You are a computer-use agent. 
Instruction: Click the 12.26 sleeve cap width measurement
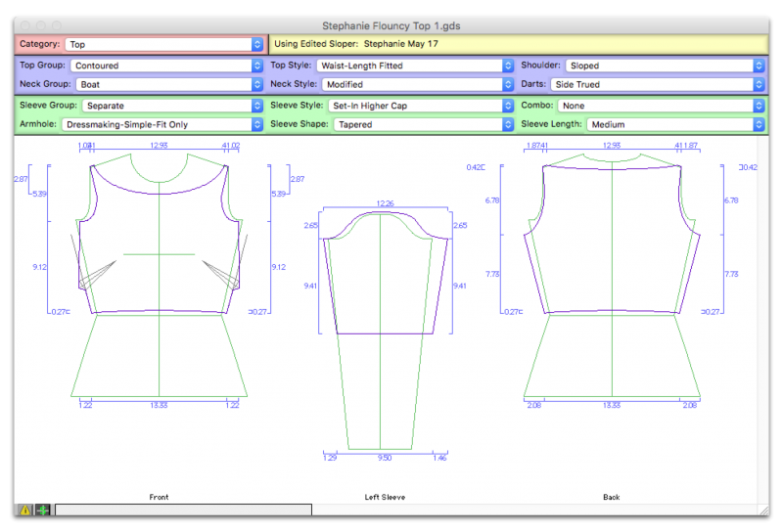tap(385, 203)
